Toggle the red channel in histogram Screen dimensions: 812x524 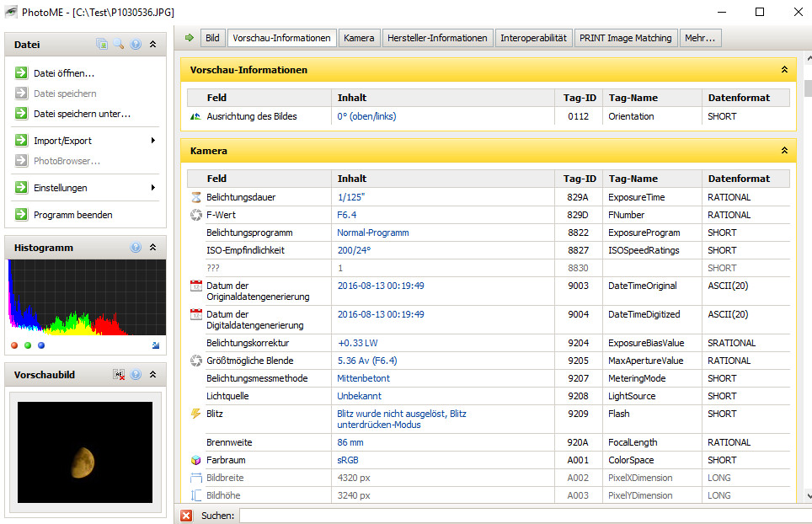click(x=14, y=345)
